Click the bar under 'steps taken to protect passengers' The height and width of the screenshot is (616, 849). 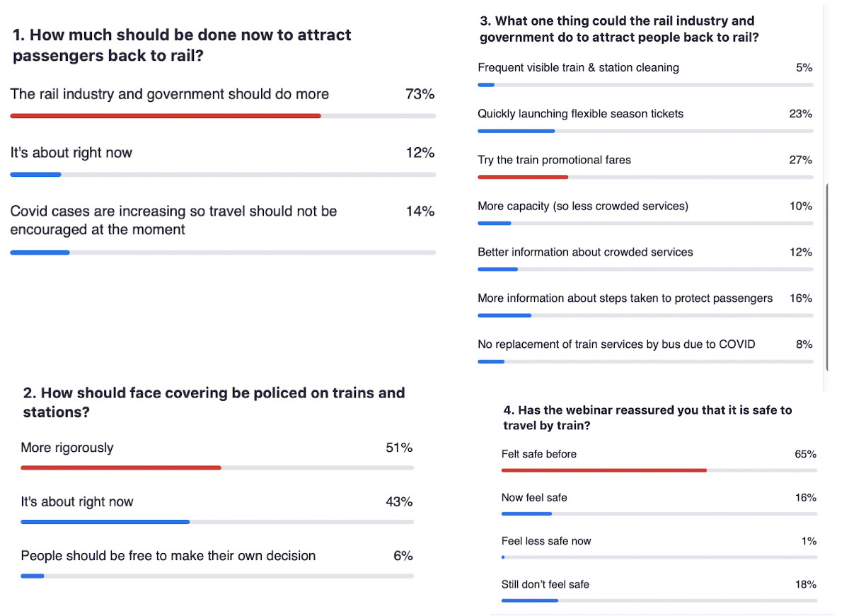[504, 315]
